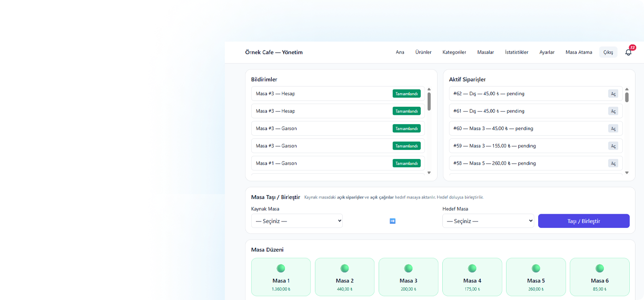Image resolution: width=644 pixels, height=300 pixels.
Task: Click the Çıkış logout button
Action: pyautogui.click(x=608, y=52)
